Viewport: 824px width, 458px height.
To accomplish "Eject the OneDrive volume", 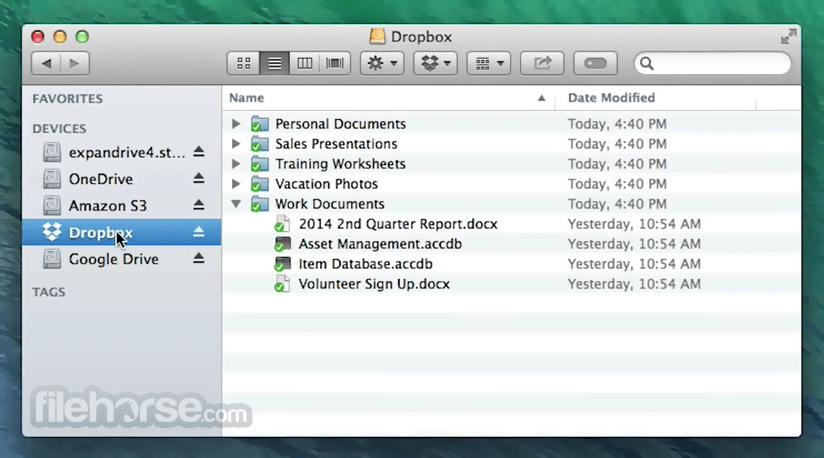I will (198, 179).
